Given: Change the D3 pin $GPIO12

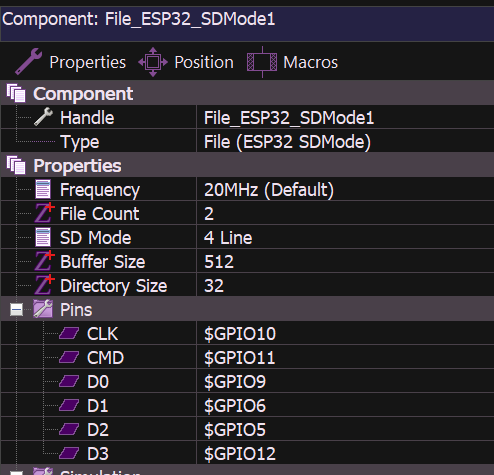Looking at the screenshot, I should pyautogui.click(x=345, y=453).
